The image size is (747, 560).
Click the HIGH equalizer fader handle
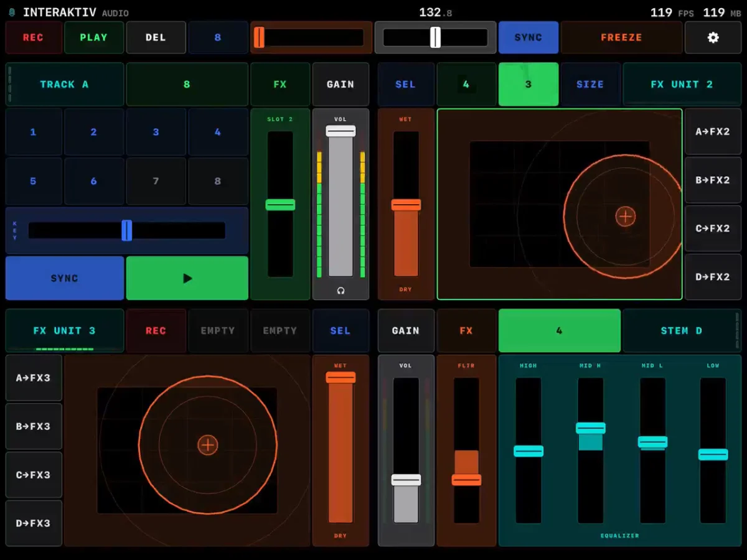pyautogui.click(x=529, y=451)
